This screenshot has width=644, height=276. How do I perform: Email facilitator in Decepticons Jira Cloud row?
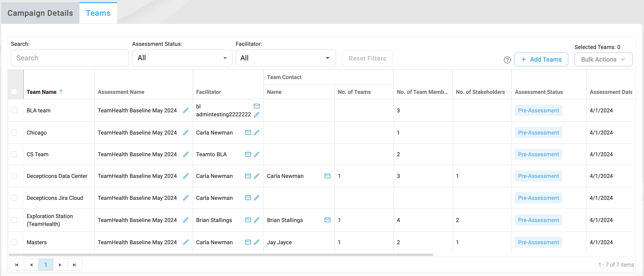248,198
